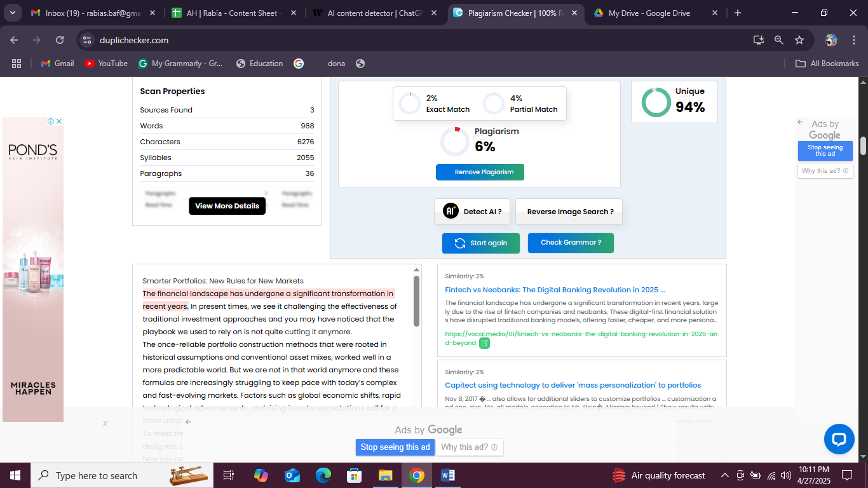Click the Pond's ad info icon
868x488 pixels.
pos(51,121)
